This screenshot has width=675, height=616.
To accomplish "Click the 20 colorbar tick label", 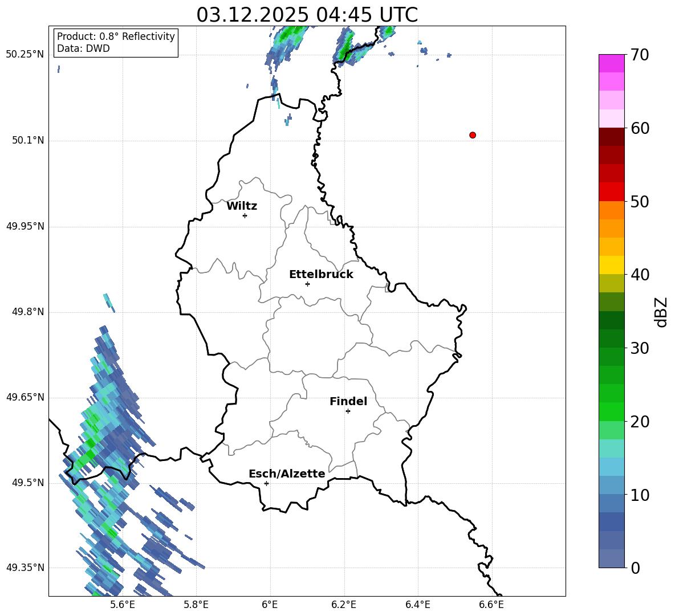I will click(x=640, y=422).
